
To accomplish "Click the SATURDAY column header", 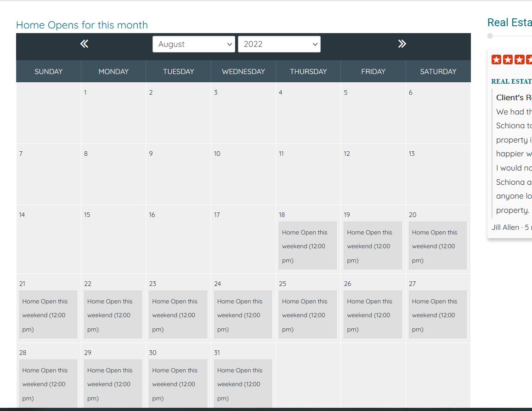I will click(438, 72).
